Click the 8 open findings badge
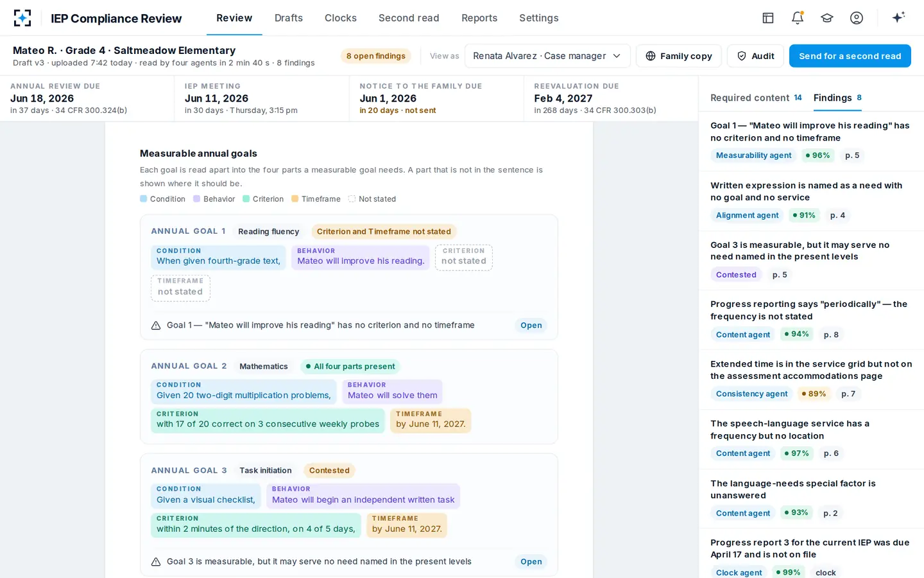This screenshot has height=578, width=924. tap(376, 56)
